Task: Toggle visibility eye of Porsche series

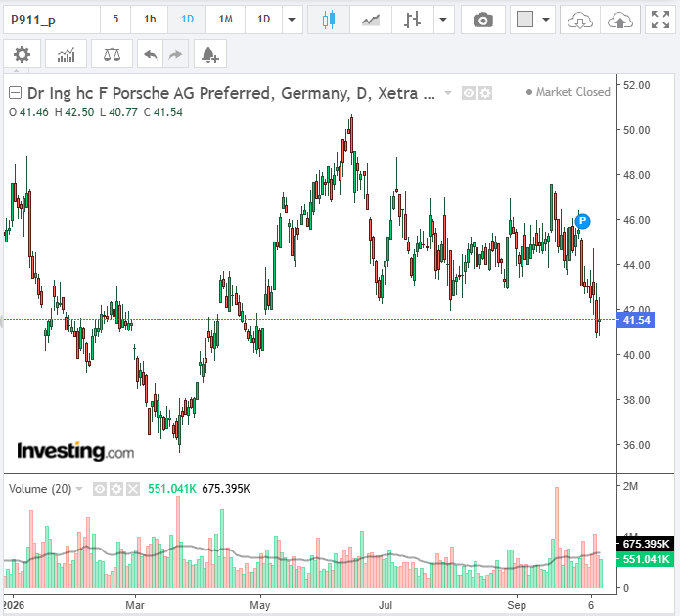Action: coord(469,93)
